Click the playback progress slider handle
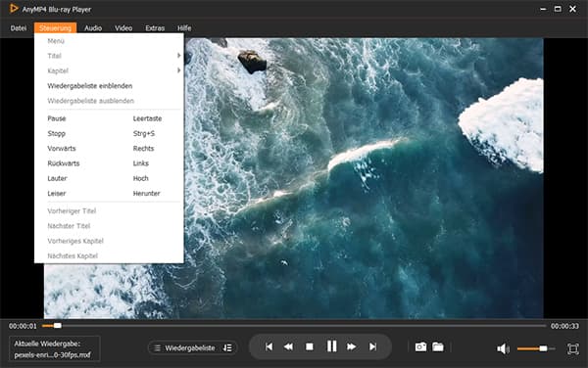 click(58, 326)
